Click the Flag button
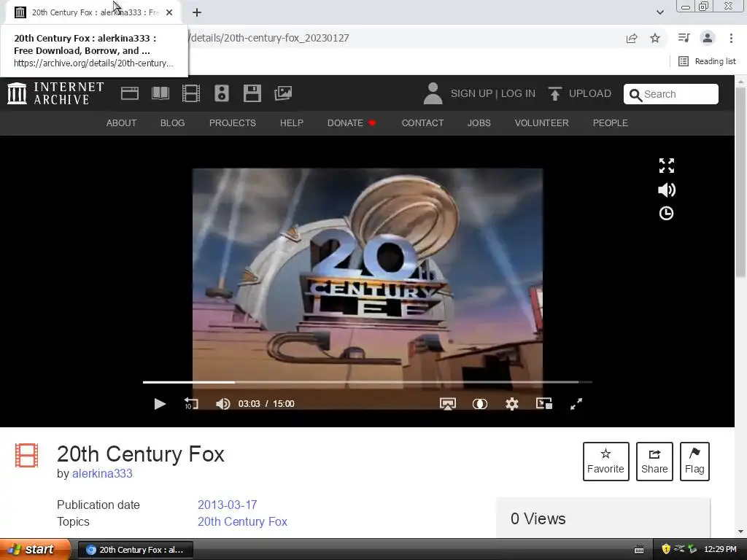Screen dimensions: 747x560 pyautogui.click(x=694, y=462)
